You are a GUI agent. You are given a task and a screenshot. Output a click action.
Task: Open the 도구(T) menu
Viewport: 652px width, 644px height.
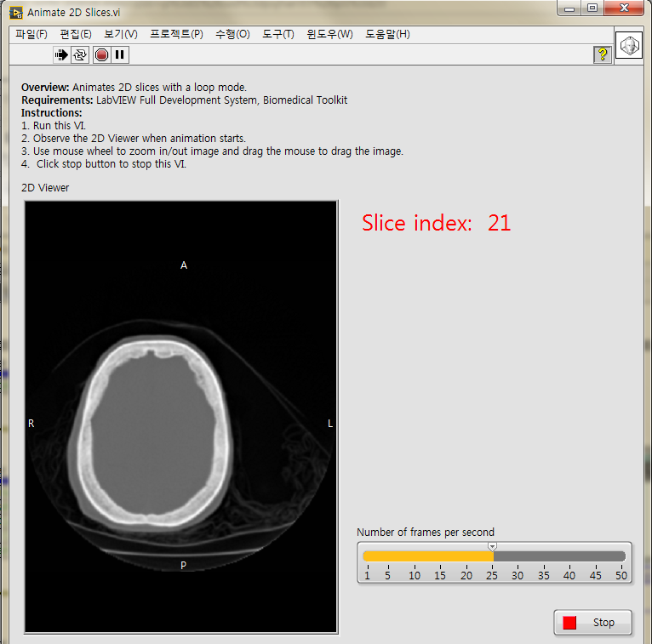[278, 34]
